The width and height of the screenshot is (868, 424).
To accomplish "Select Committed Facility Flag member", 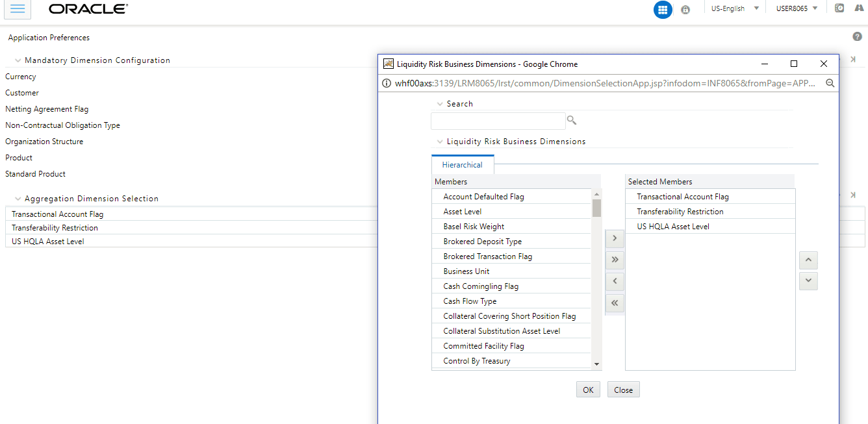I will [x=511, y=346].
